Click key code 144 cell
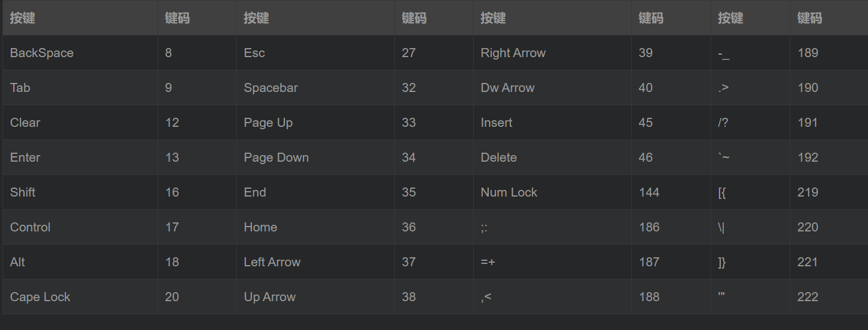The height and width of the screenshot is (330, 868). [649, 192]
